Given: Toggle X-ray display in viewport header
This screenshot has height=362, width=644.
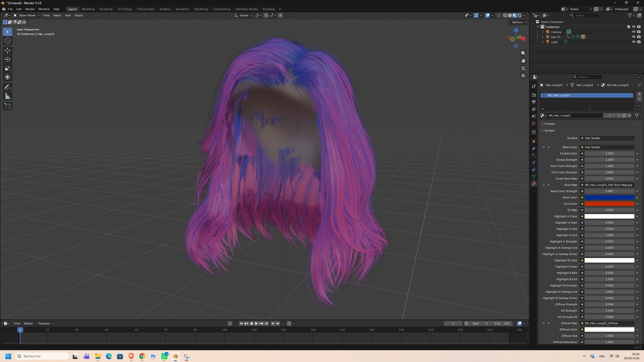Looking at the screenshot, I should pyautogui.click(x=499, y=15).
